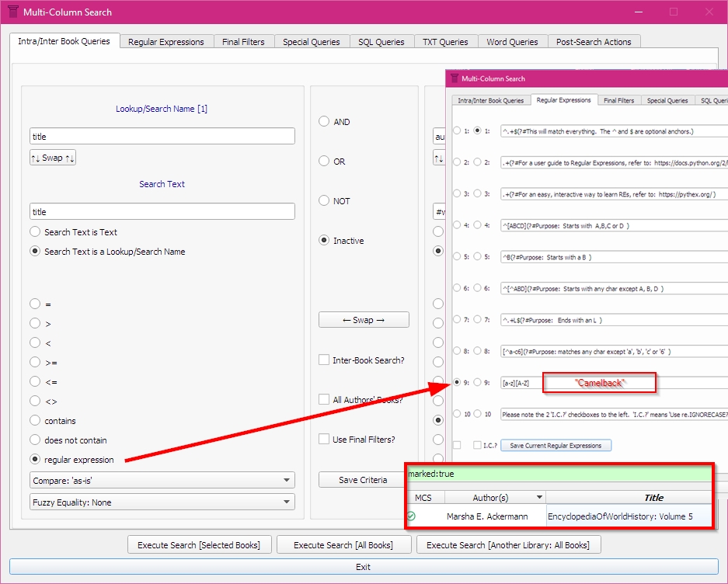
Task: Select the regular expression radio button
Action: (x=35, y=460)
